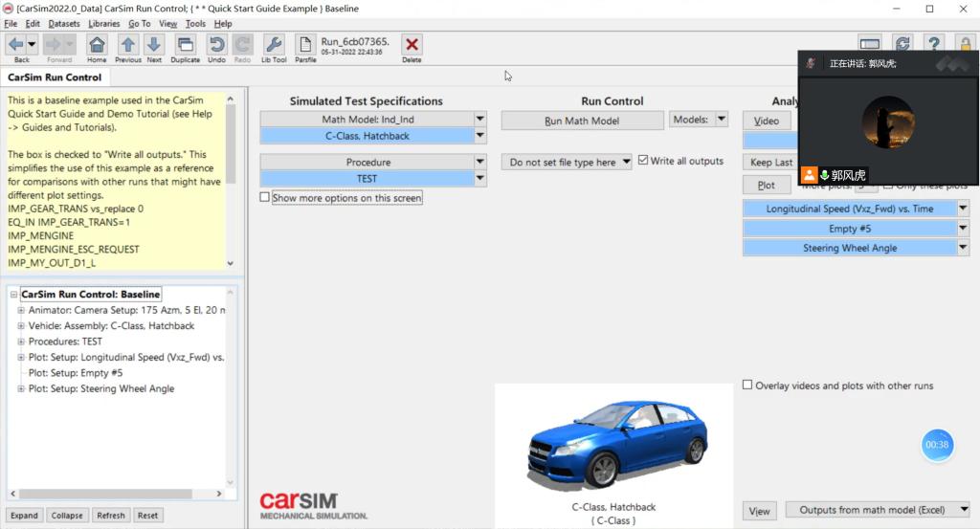
Task: Click the Expand button below tree
Action: click(x=24, y=515)
